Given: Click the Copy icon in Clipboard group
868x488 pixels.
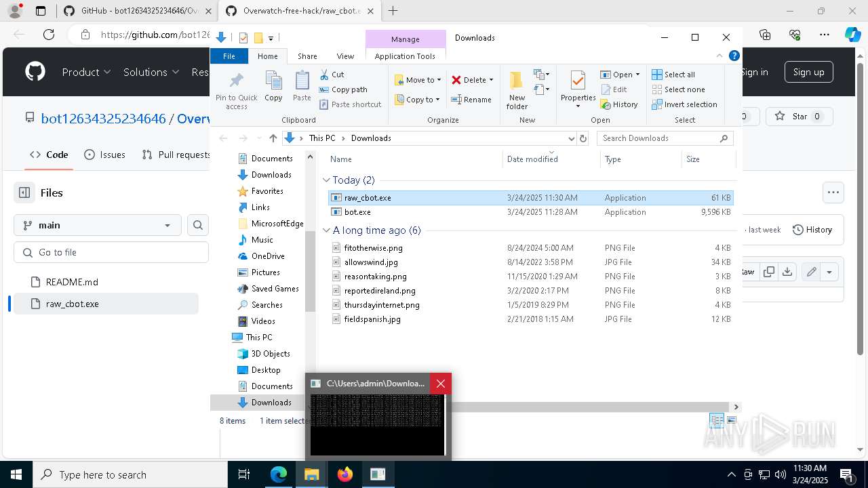Looking at the screenshot, I should pos(273,86).
